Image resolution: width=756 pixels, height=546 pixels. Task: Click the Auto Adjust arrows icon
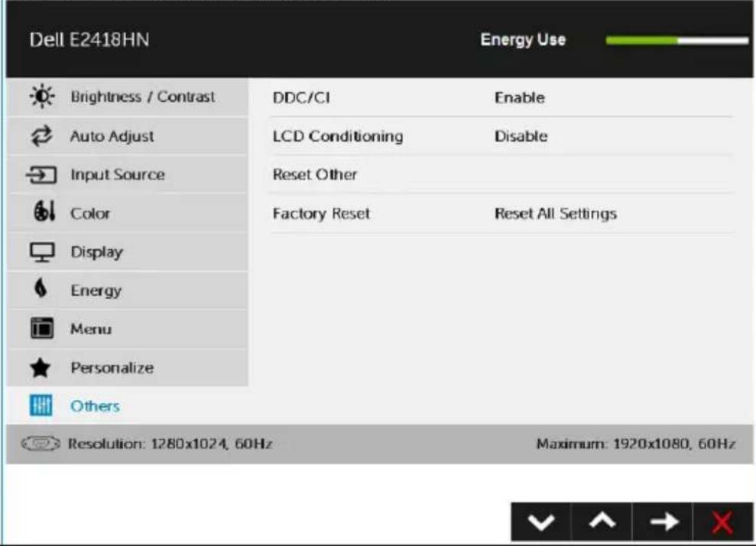point(42,136)
